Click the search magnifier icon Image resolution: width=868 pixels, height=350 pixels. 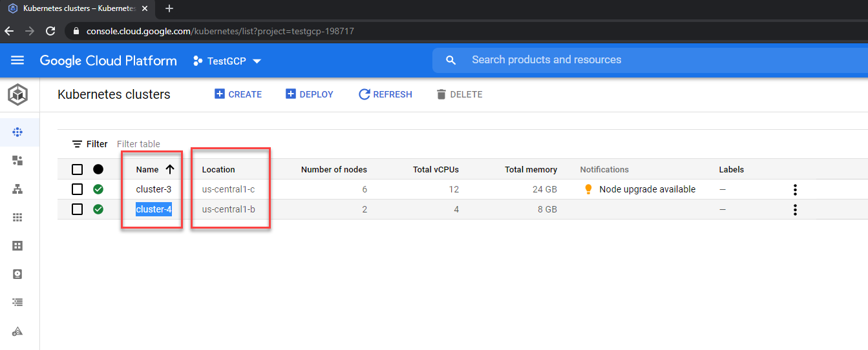tap(451, 60)
